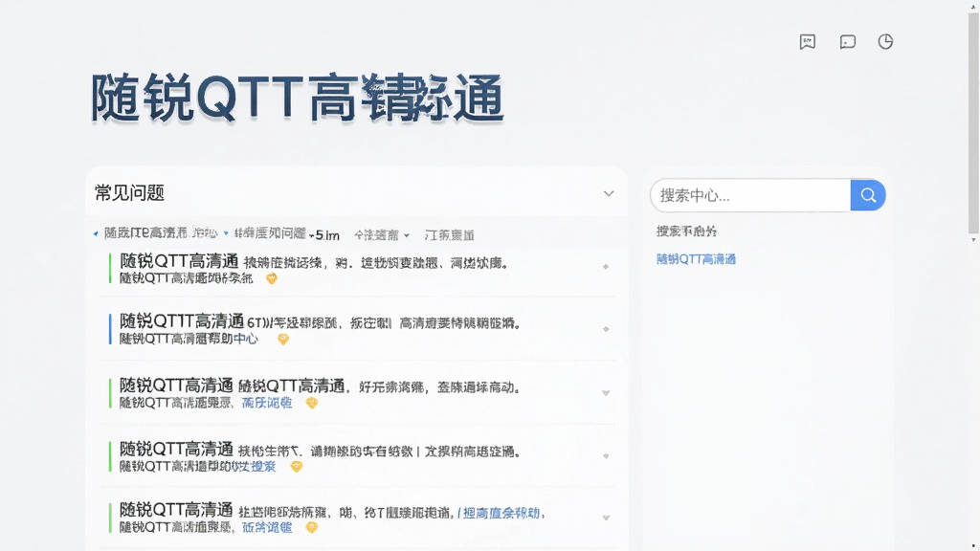The height and width of the screenshot is (551, 980).
Task: Open the blue subtitle link in the fifth row
Action: tap(267, 527)
